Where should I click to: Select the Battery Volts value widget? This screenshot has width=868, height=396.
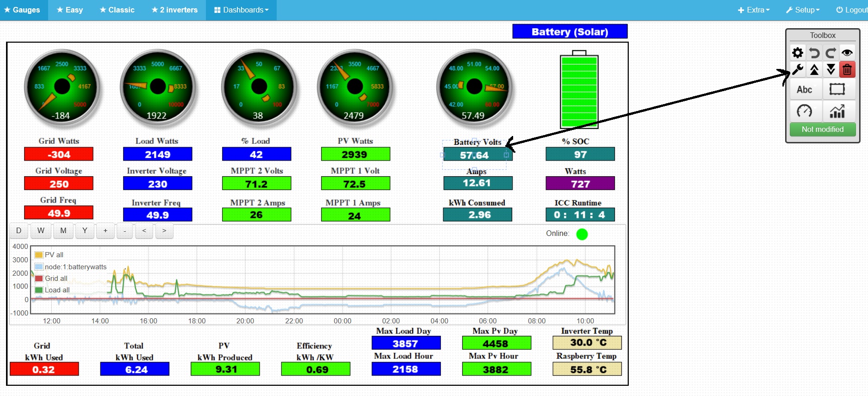477,155
